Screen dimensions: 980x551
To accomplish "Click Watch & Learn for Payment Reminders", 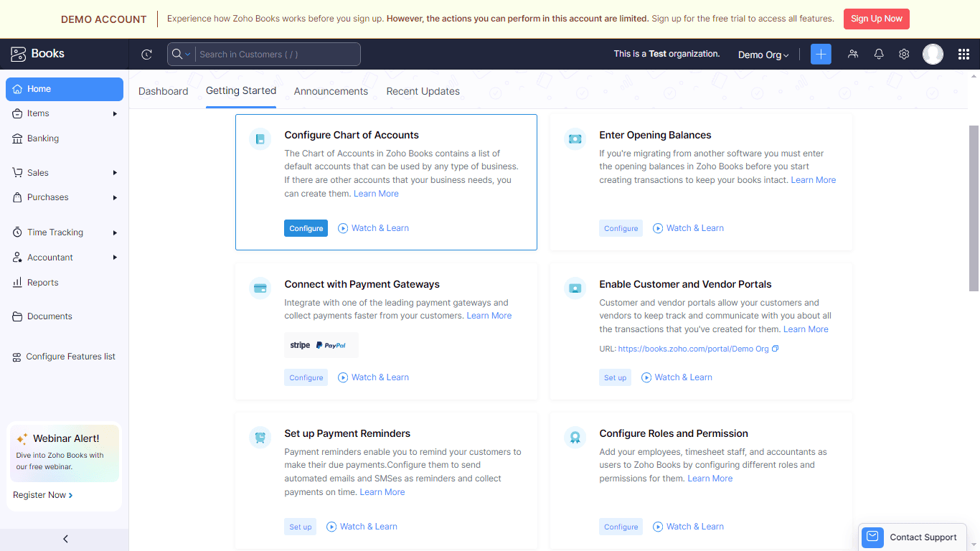I will 362,527.
